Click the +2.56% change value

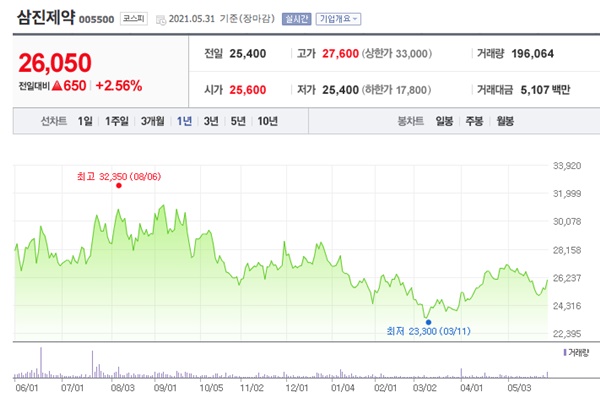119,86
